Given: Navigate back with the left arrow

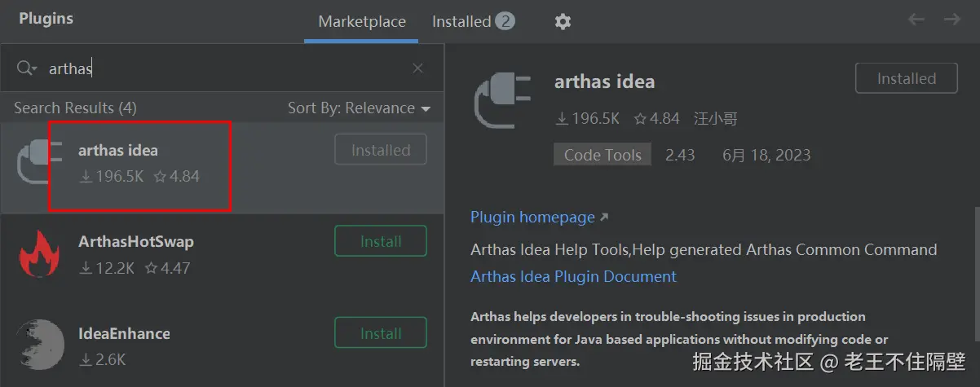Looking at the screenshot, I should pyautogui.click(x=916, y=20).
